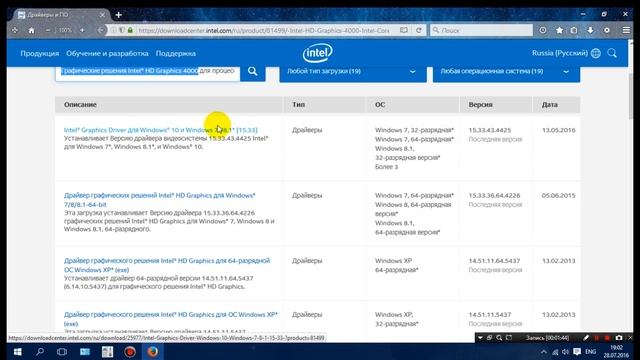The image size is (640, 360).
Task: Open Windows taskbar search
Action: (40, 351)
